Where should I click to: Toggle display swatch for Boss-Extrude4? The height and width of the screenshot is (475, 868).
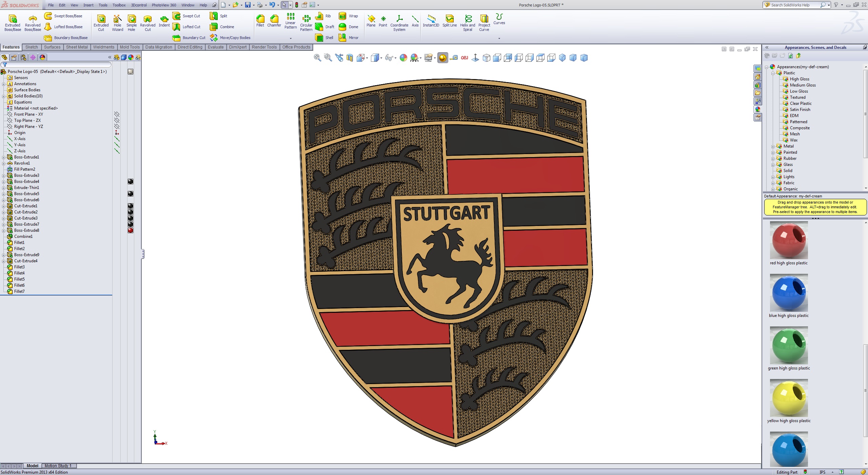pos(131,182)
